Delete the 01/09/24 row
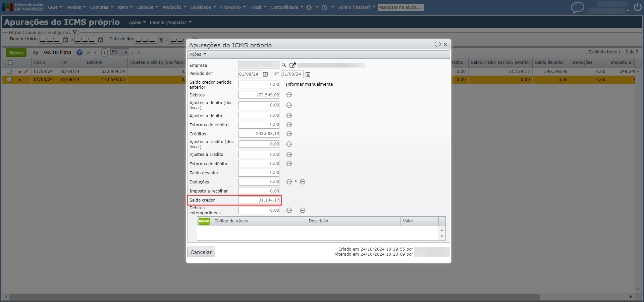The image size is (644, 302). [x=19, y=72]
